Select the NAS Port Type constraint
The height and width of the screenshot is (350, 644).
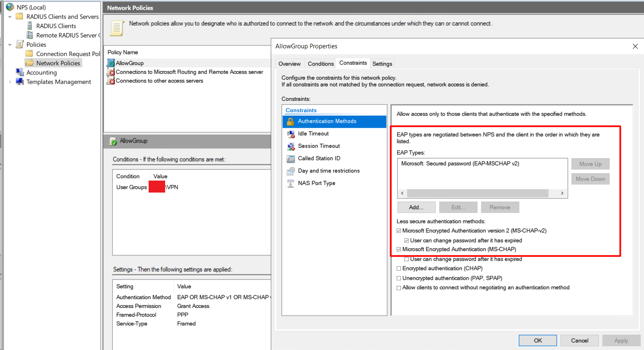(x=316, y=183)
